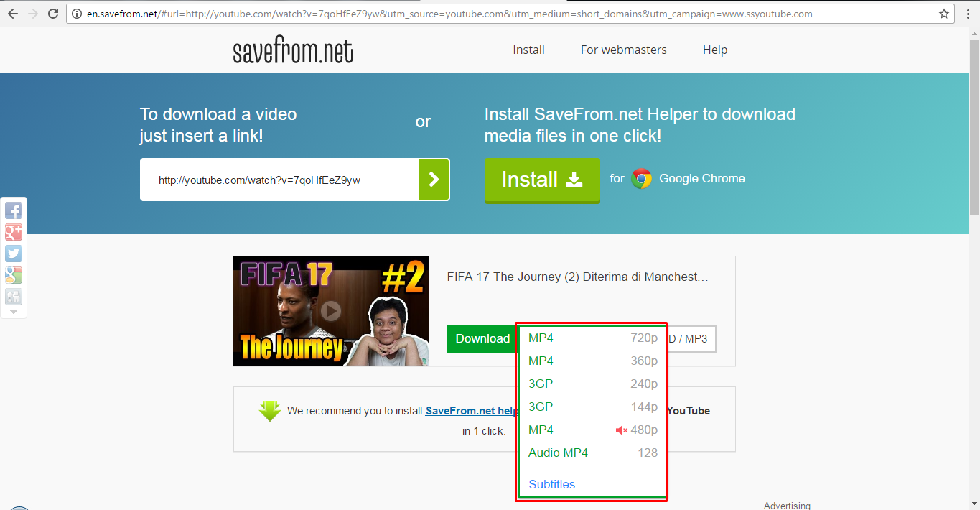Expand the share bar's small arrow
The height and width of the screenshot is (510, 980).
pyautogui.click(x=14, y=312)
